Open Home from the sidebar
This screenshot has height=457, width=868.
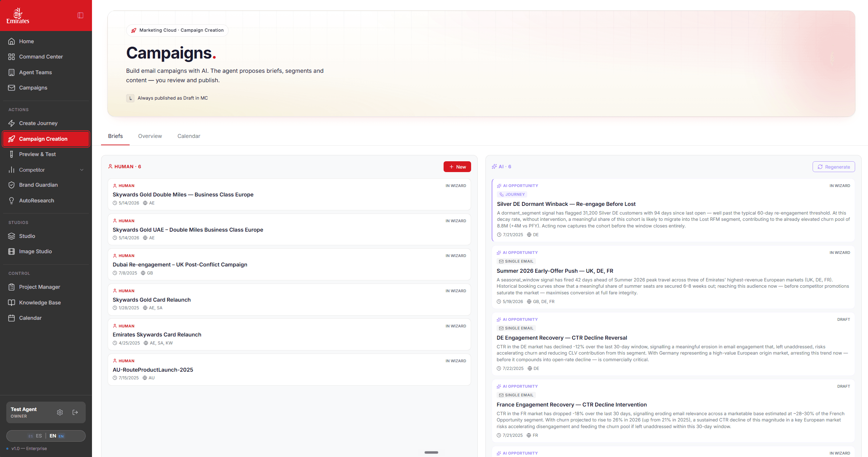point(46,41)
